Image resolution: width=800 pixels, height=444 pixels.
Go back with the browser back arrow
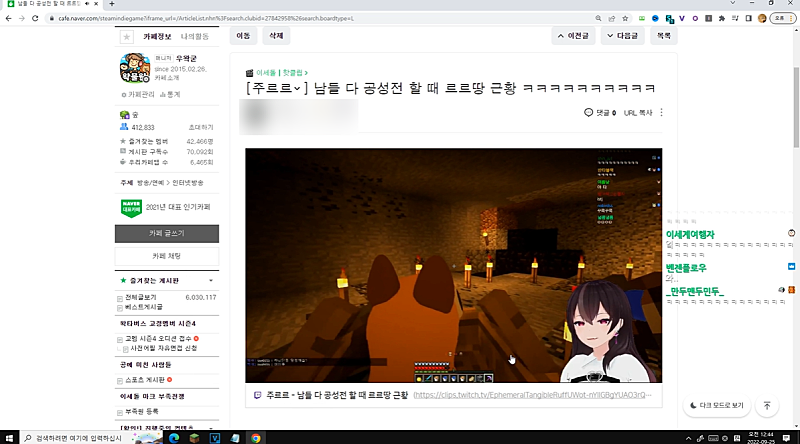9,18
